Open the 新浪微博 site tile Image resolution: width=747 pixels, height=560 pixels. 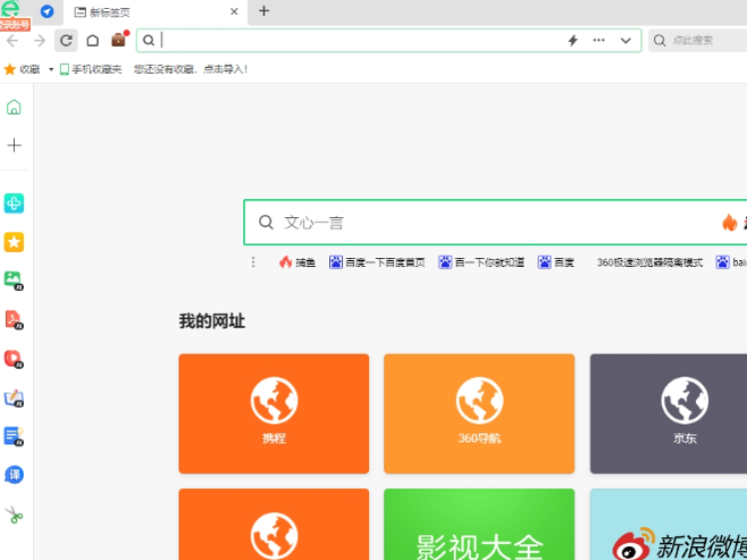[x=668, y=524]
